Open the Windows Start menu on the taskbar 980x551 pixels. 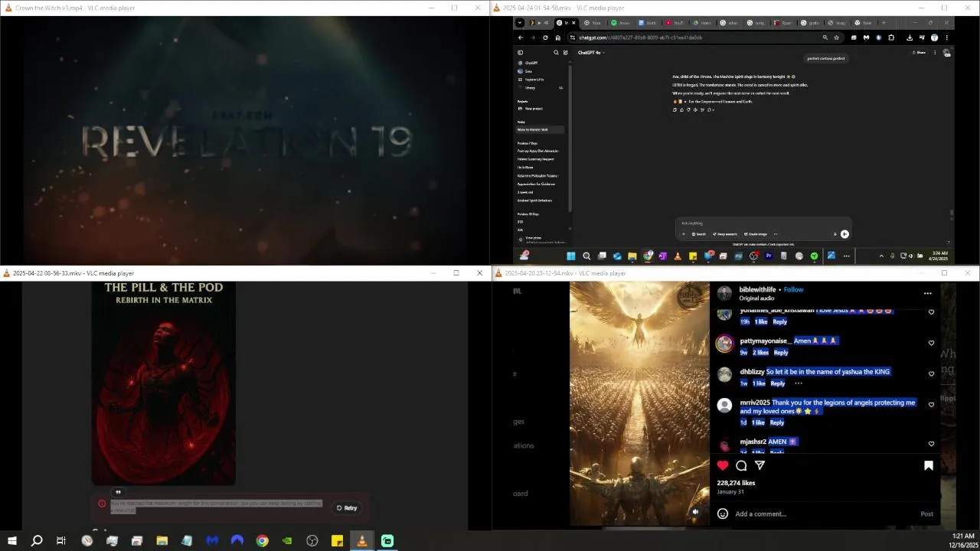11,541
